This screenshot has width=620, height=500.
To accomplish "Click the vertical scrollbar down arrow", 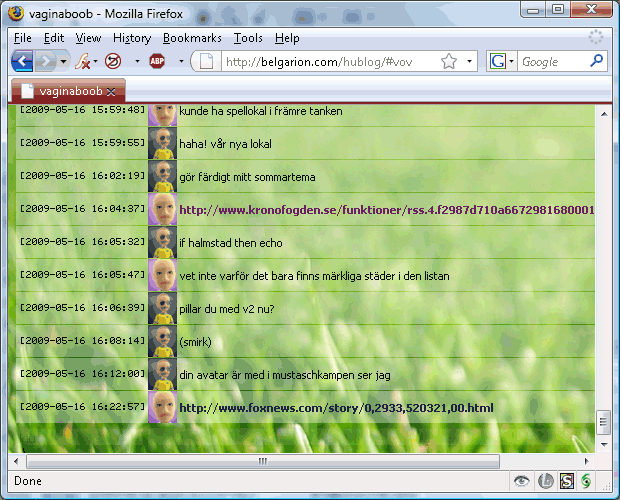I will pyautogui.click(x=604, y=444).
